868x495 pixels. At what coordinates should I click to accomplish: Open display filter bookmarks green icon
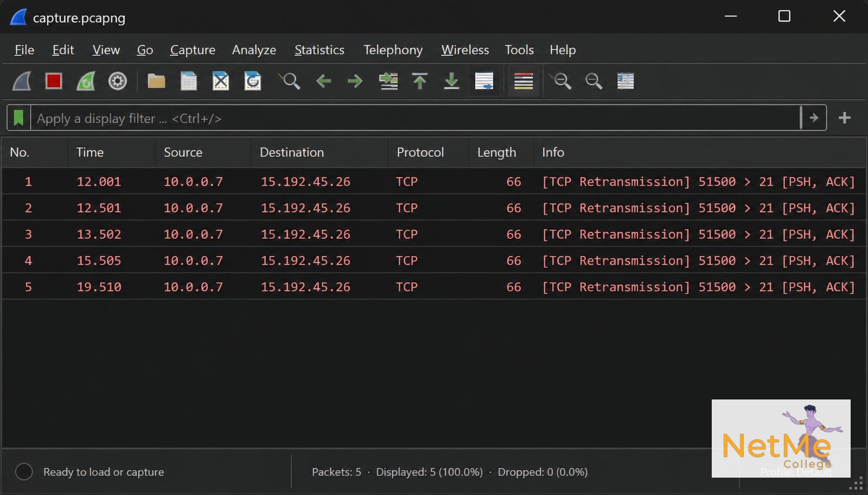point(18,118)
